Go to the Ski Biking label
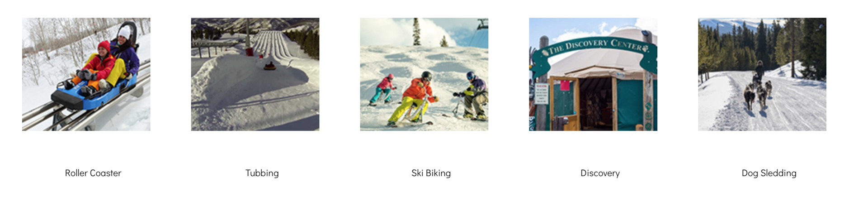Image resolution: width=868 pixels, height=197 pixels. tap(431, 173)
